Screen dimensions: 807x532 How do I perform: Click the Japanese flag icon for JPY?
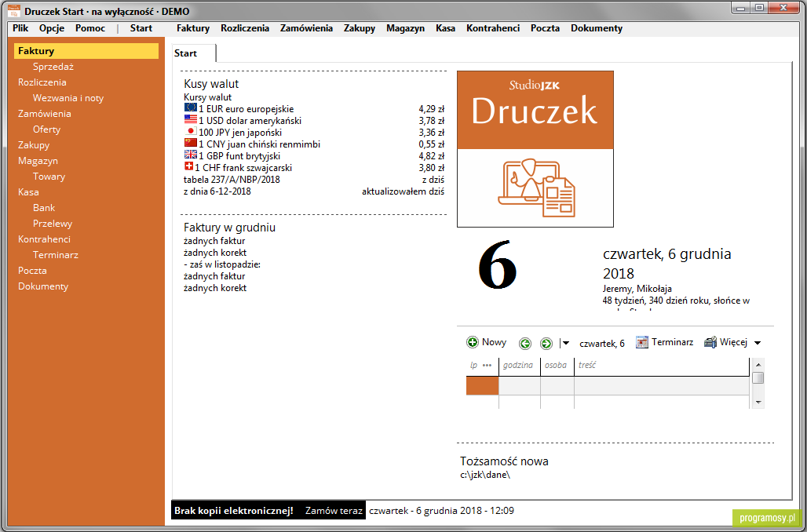click(x=191, y=131)
